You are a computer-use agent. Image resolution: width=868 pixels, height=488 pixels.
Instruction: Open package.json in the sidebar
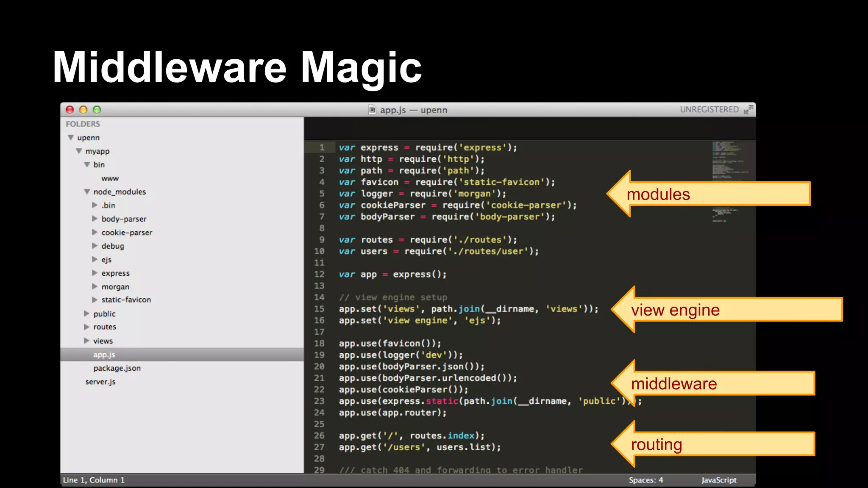click(x=117, y=368)
